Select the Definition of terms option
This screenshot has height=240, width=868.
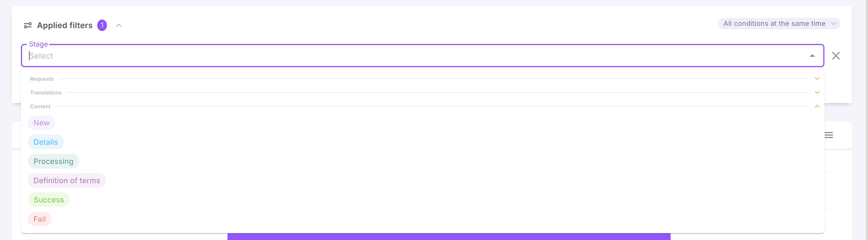67,180
